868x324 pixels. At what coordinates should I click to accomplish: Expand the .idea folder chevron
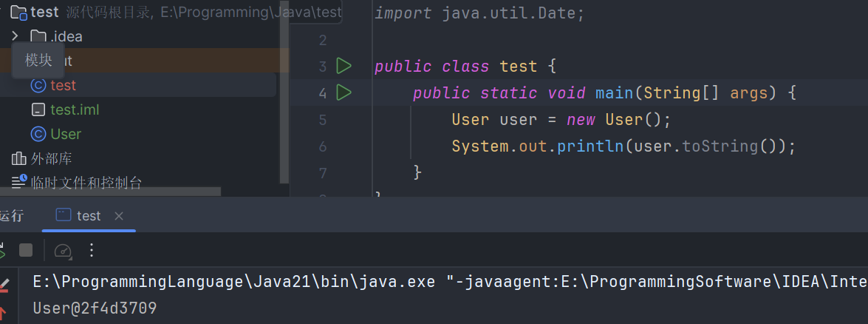15,36
